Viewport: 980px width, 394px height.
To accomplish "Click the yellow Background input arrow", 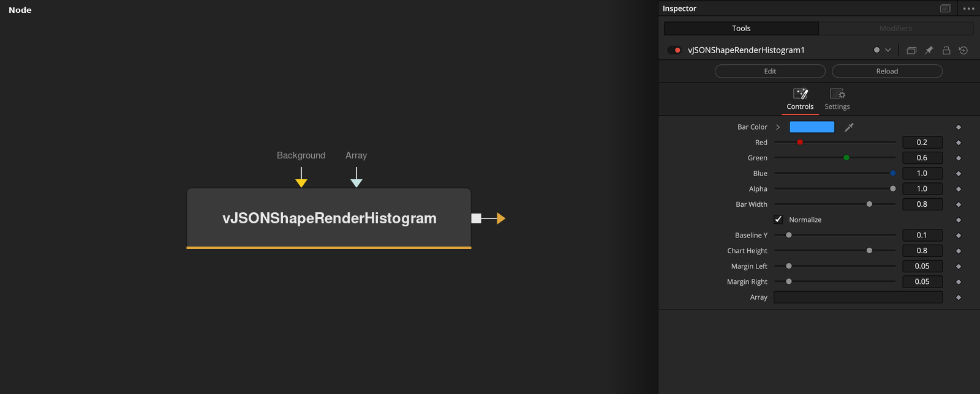I will coord(301,183).
